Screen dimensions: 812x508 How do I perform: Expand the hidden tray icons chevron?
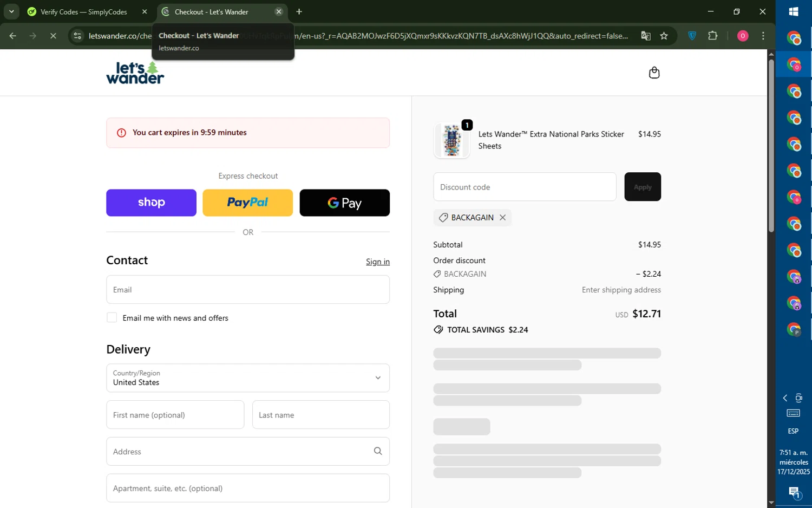coord(785,398)
